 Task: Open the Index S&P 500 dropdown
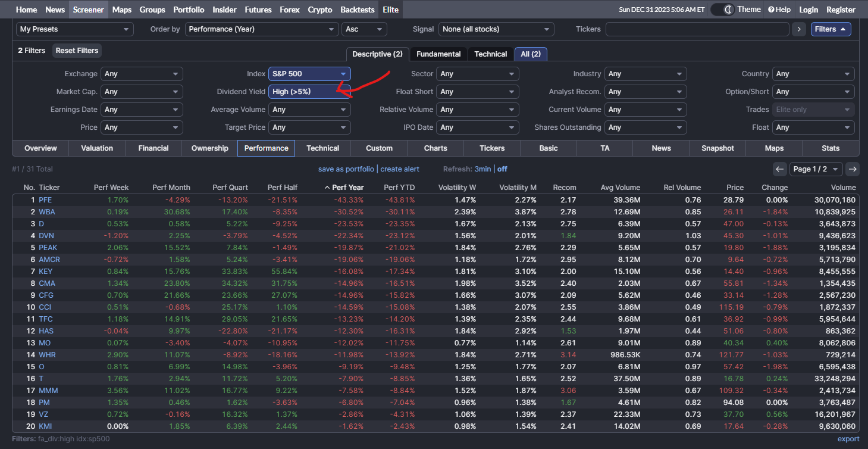click(x=309, y=74)
